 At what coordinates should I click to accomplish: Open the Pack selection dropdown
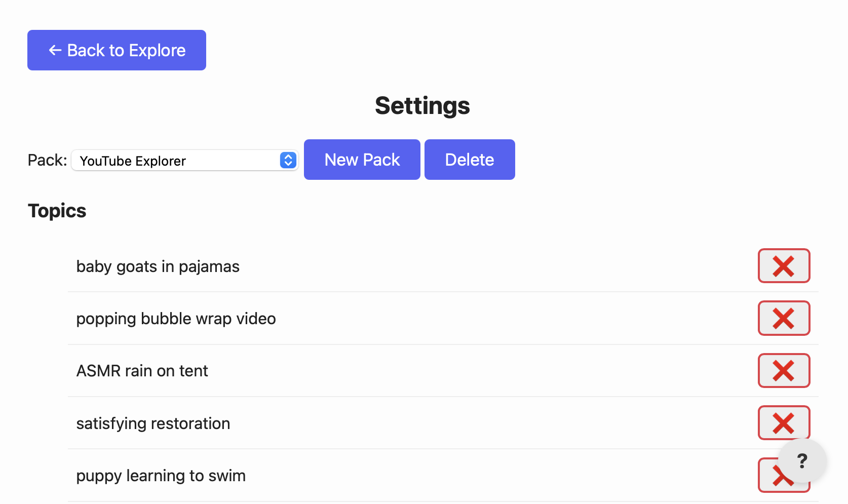[184, 160]
